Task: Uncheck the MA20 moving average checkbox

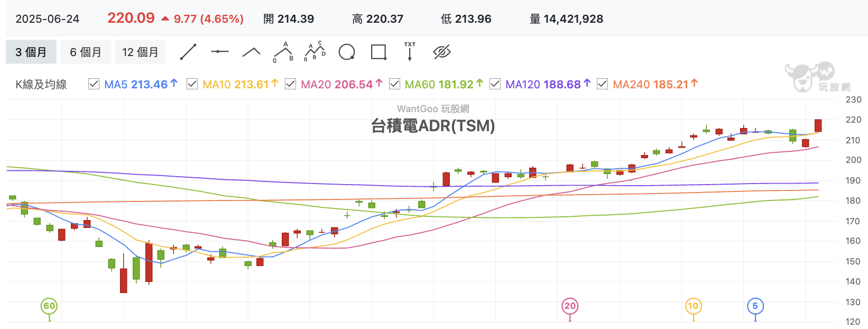Action: (x=290, y=84)
